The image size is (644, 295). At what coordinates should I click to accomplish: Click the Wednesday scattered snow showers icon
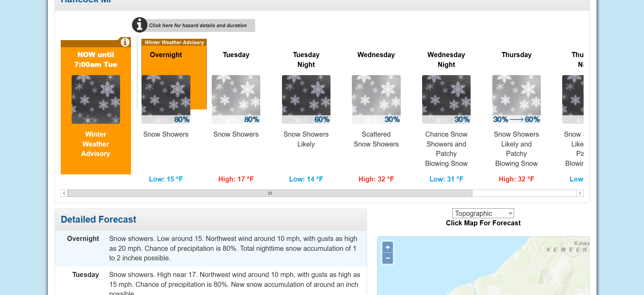click(x=376, y=99)
